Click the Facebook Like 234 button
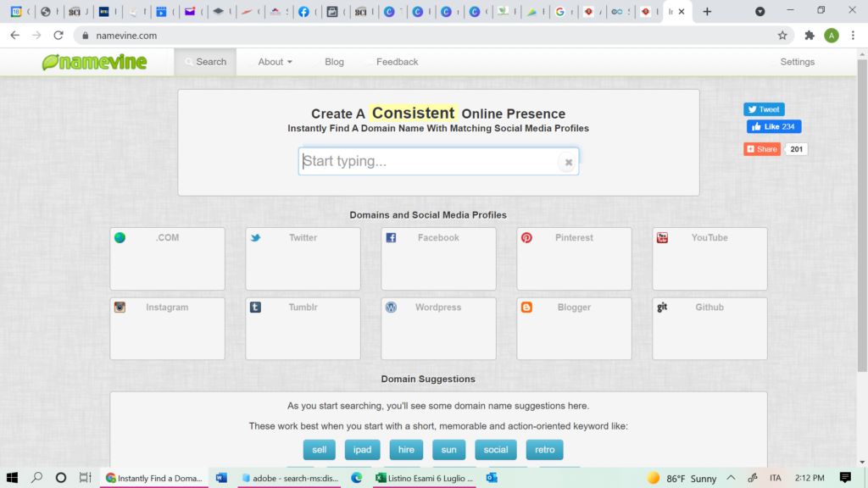The width and height of the screenshot is (868, 488). pyautogui.click(x=773, y=127)
